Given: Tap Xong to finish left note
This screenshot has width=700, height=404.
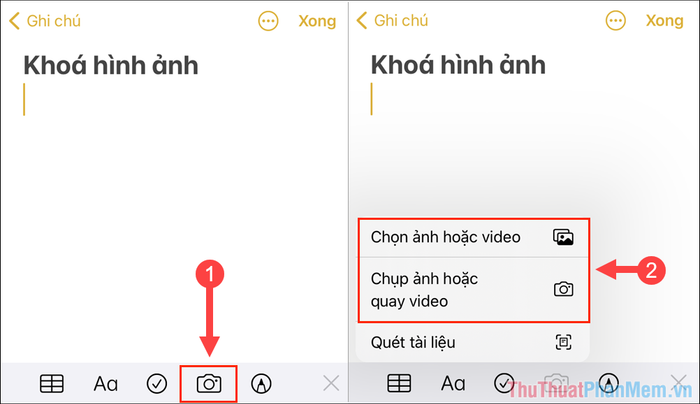Looking at the screenshot, I should pos(317,21).
